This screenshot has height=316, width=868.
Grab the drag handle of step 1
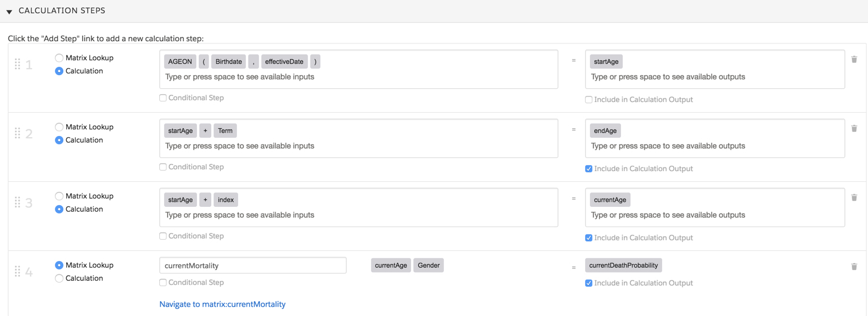click(17, 64)
